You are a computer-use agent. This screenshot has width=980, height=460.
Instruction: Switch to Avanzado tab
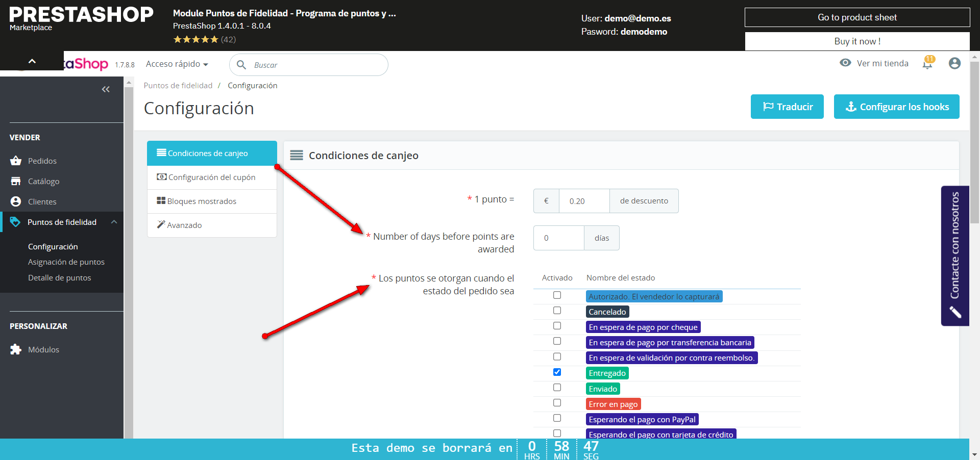(212, 225)
